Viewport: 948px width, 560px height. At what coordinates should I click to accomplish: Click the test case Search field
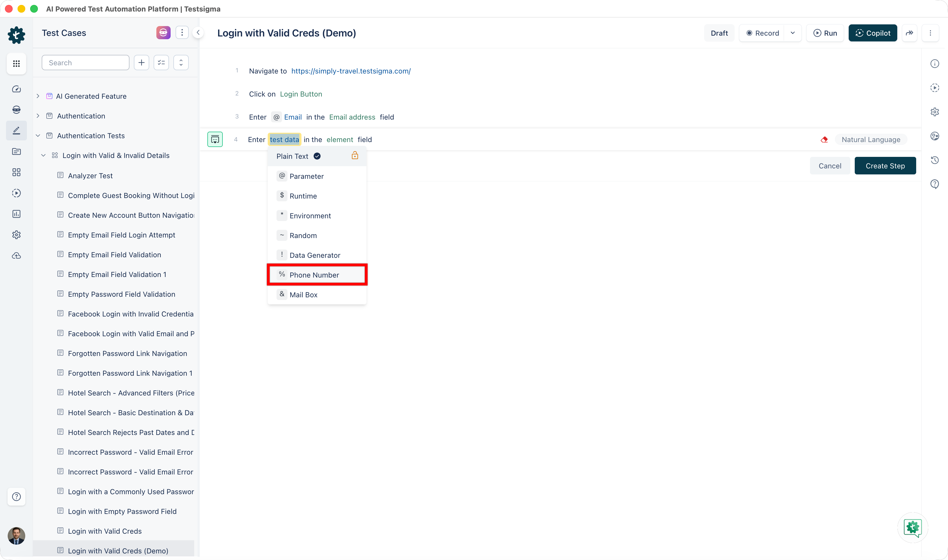86,63
